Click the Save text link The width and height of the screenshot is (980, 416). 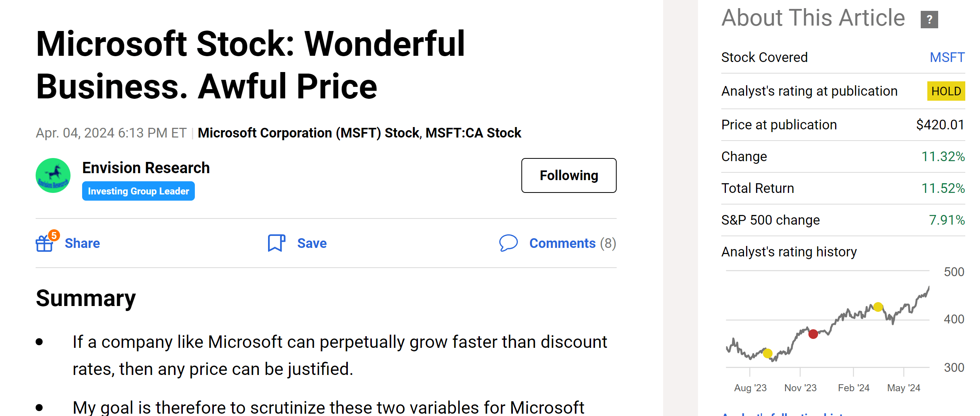pos(312,243)
